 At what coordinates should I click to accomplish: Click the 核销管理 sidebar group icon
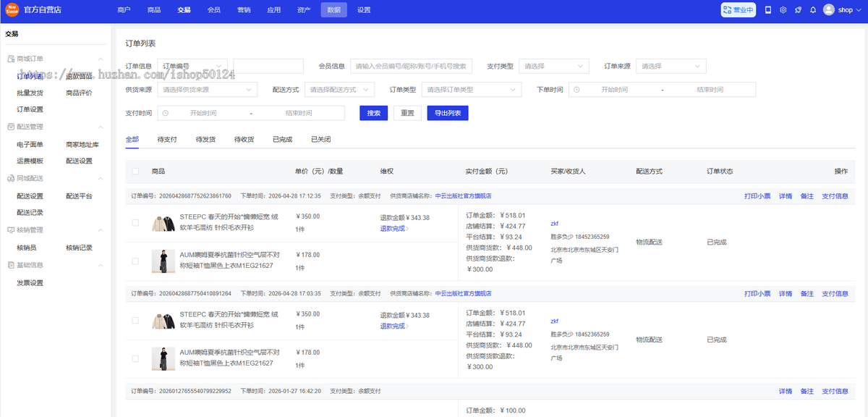pos(10,230)
